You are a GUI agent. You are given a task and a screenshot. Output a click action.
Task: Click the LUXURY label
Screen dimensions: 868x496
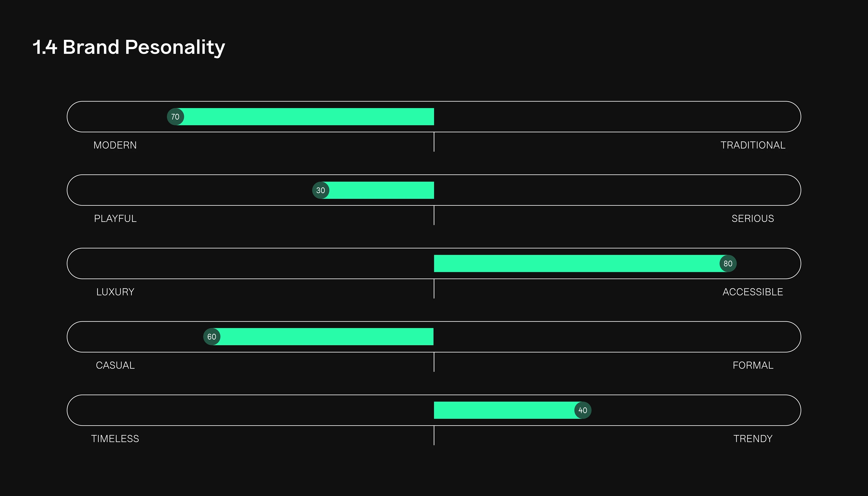pos(115,292)
